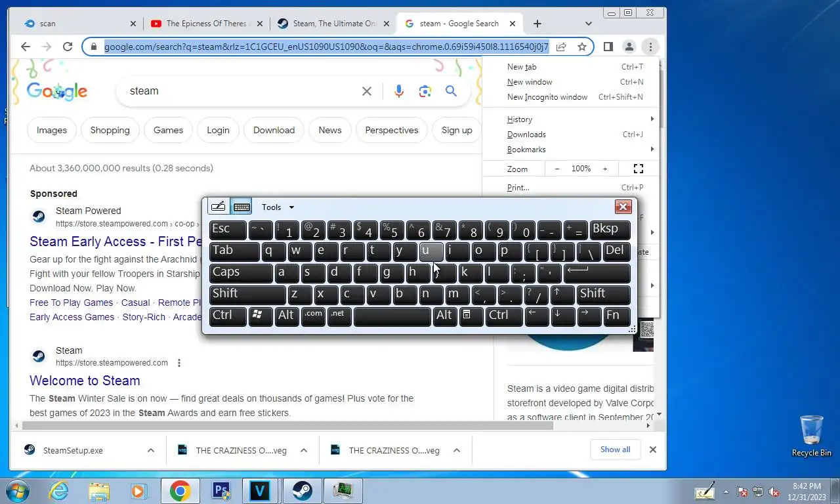This screenshot has height=504, width=840.
Task: Open the share icon in the address bar
Action: tap(561, 47)
